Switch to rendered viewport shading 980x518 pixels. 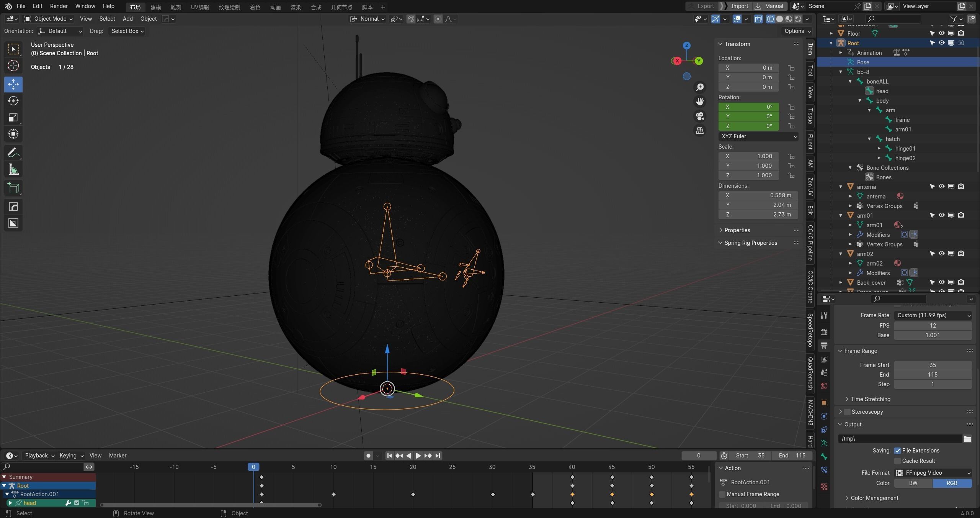(x=798, y=19)
